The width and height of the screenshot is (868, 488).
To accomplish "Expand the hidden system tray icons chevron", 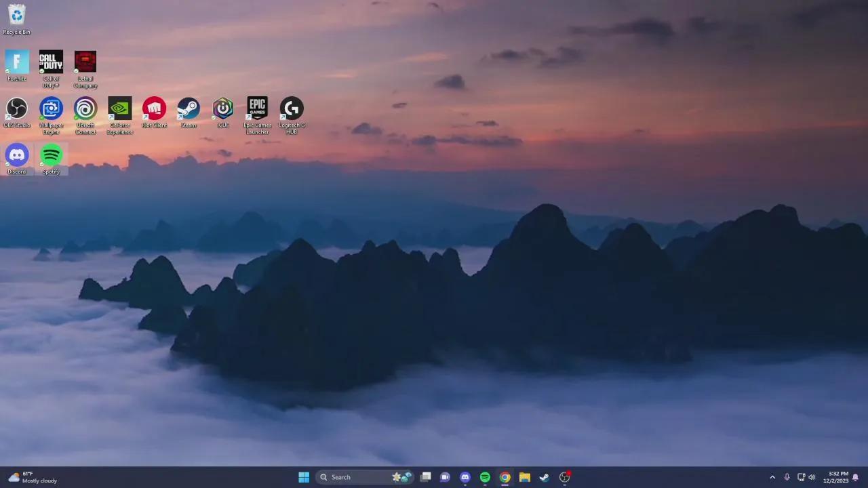I will (x=772, y=477).
